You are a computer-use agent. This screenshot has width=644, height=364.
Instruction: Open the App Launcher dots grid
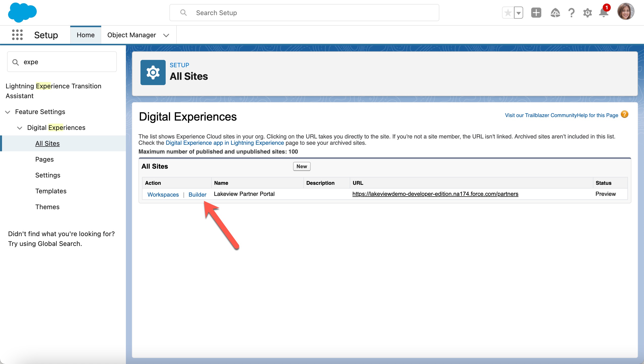(17, 35)
